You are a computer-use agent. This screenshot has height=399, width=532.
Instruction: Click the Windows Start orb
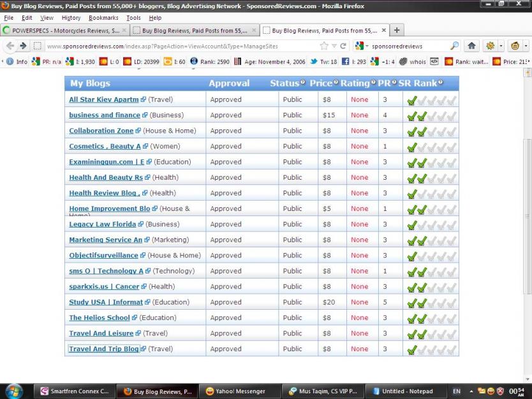[x=13, y=391]
